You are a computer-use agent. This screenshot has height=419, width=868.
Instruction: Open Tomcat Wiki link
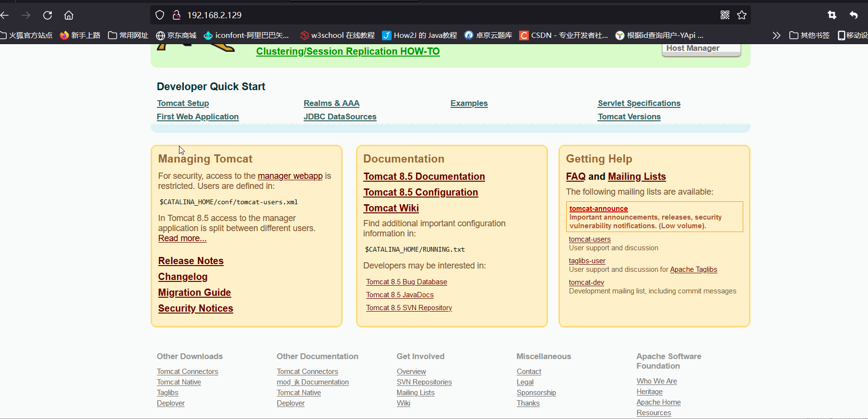[x=391, y=208]
